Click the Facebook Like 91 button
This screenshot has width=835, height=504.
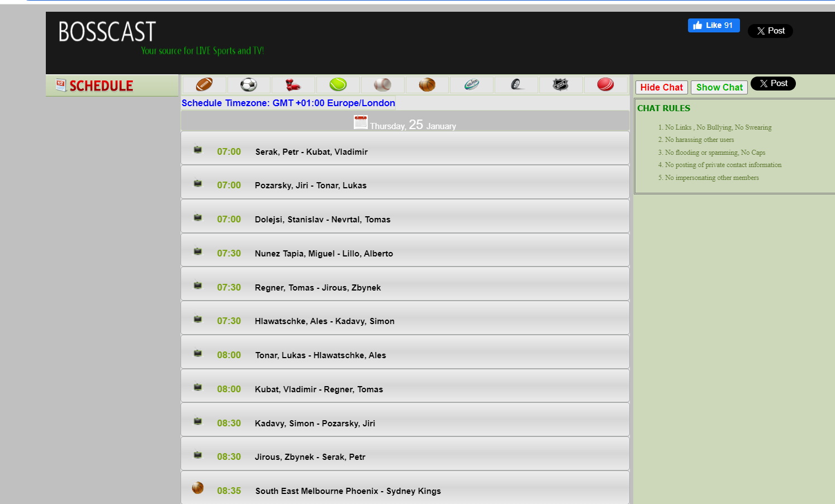[714, 25]
